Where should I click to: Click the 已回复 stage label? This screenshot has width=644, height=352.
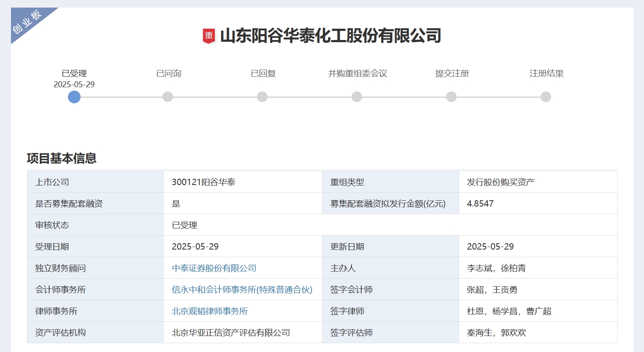(263, 73)
